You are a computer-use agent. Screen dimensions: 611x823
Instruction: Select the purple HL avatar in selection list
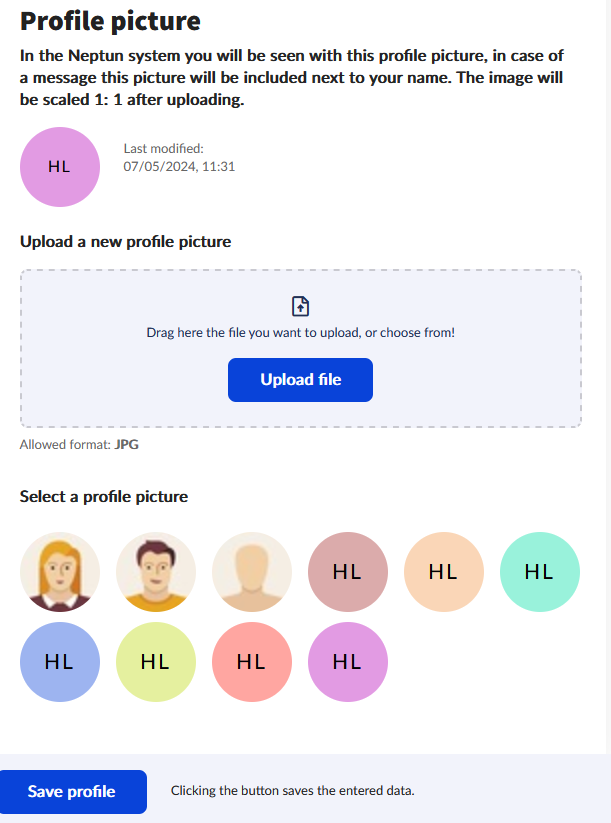tap(347, 661)
